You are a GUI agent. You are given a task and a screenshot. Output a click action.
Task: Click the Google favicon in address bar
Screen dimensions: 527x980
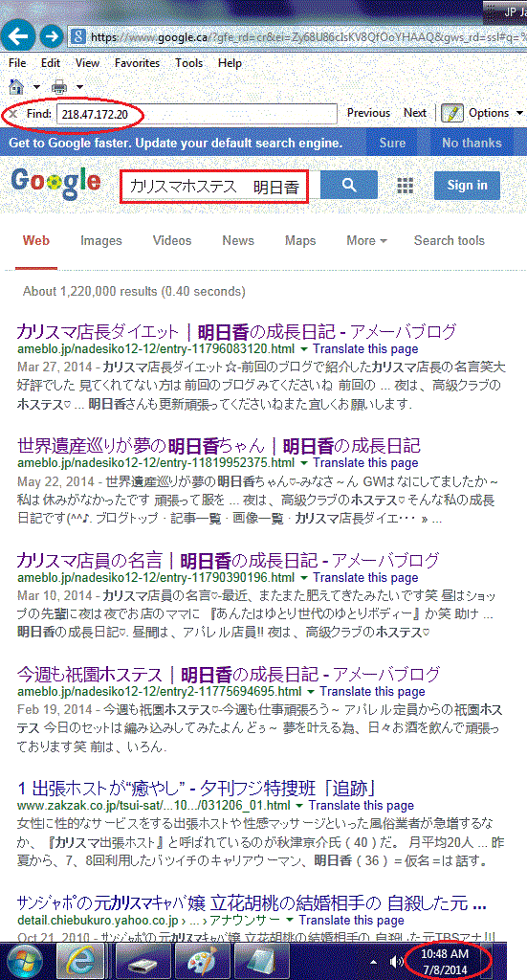click(x=79, y=36)
